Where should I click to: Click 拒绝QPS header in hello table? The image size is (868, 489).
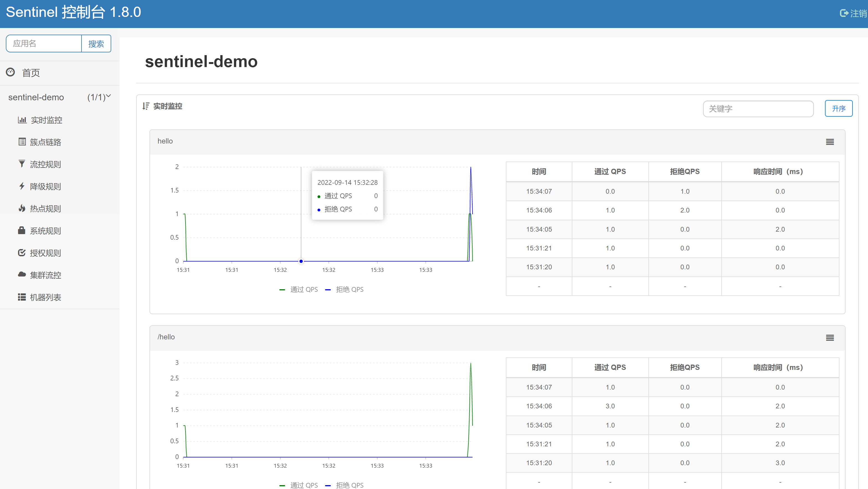tap(685, 172)
